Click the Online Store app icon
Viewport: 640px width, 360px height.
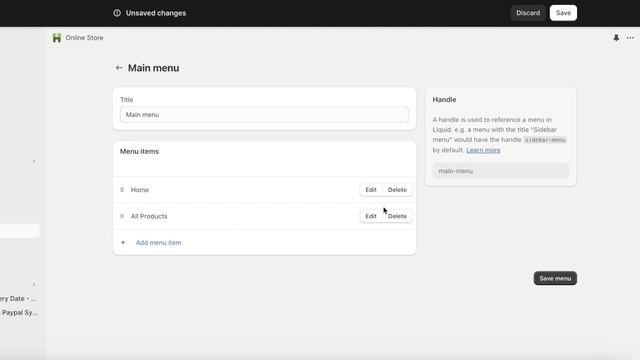pyautogui.click(x=57, y=38)
